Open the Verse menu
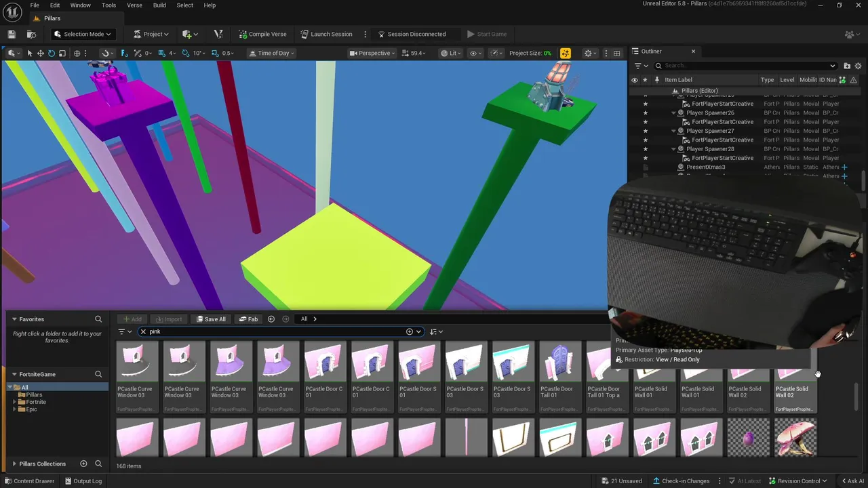The width and height of the screenshot is (868, 488). [x=134, y=5]
